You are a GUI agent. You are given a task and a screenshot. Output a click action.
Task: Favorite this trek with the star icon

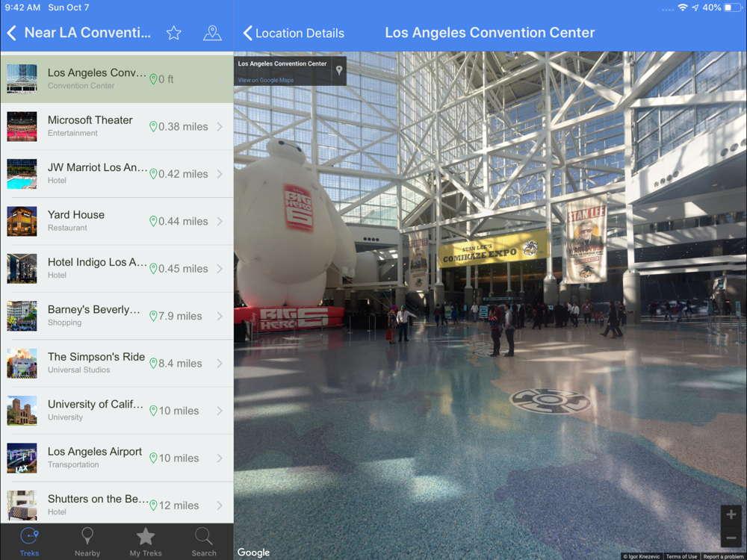(174, 33)
